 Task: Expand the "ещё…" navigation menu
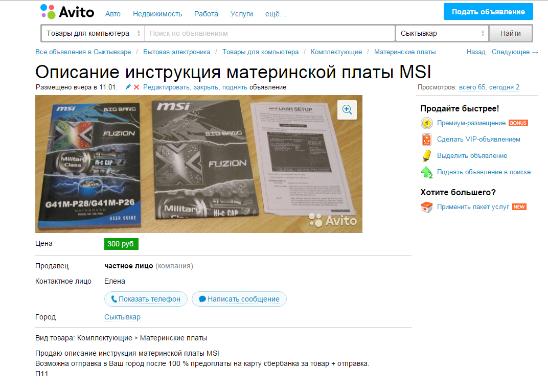click(x=276, y=14)
